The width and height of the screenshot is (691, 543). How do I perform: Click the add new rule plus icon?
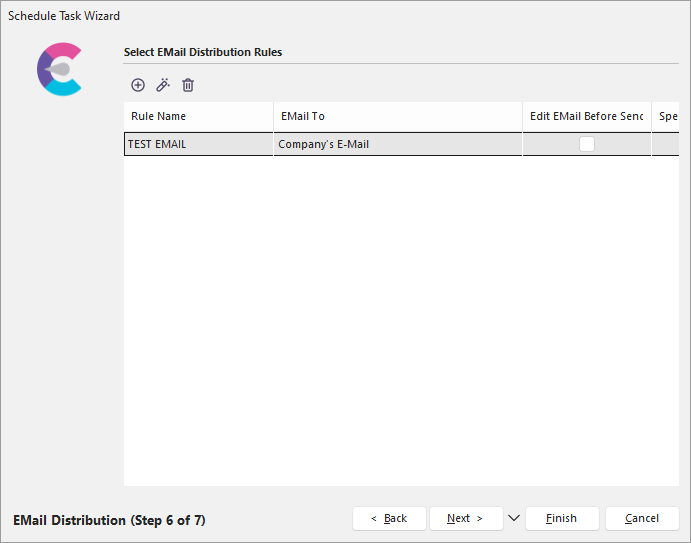point(138,86)
